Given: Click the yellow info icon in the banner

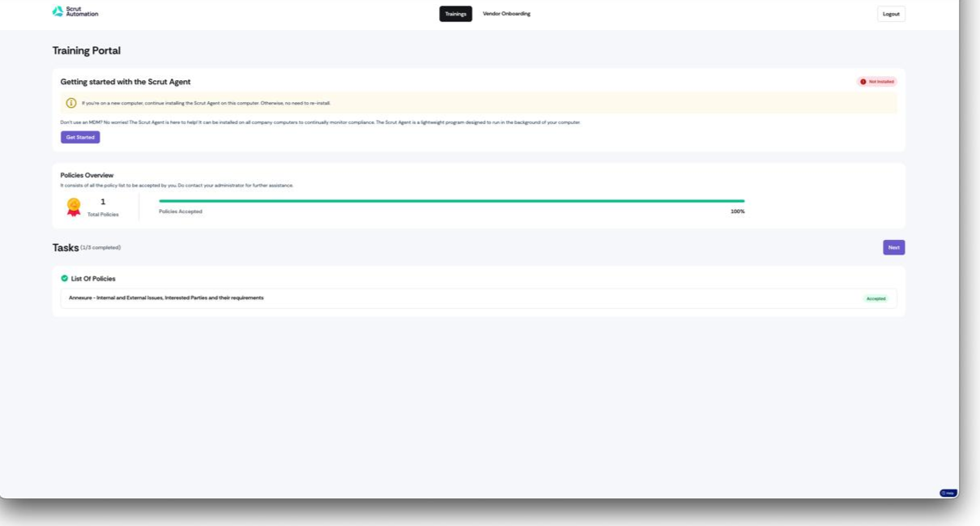Looking at the screenshot, I should coord(71,103).
